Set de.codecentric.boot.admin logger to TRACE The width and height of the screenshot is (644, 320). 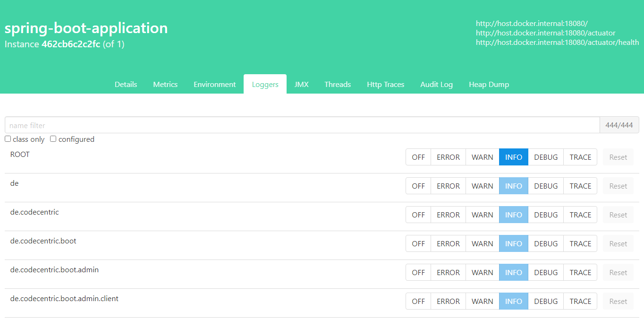click(580, 272)
